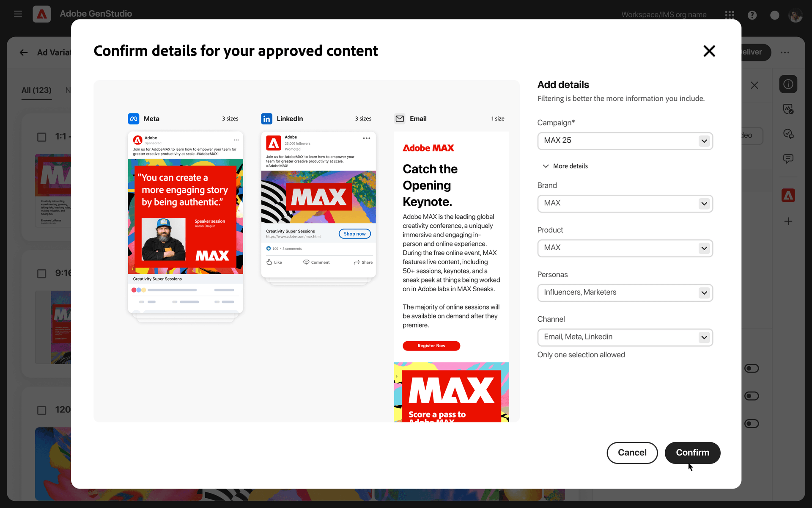The height and width of the screenshot is (508, 812).
Task: Toggle the third switch in background panel
Action: point(752,424)
